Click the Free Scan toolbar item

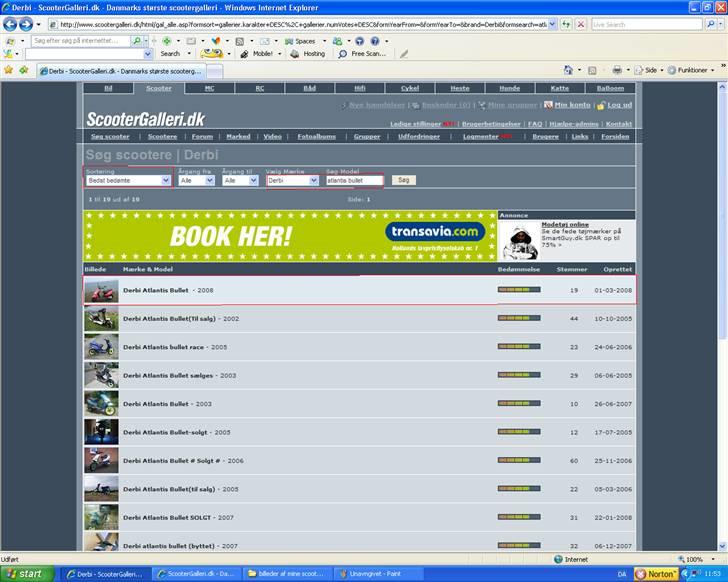point(366,54)
